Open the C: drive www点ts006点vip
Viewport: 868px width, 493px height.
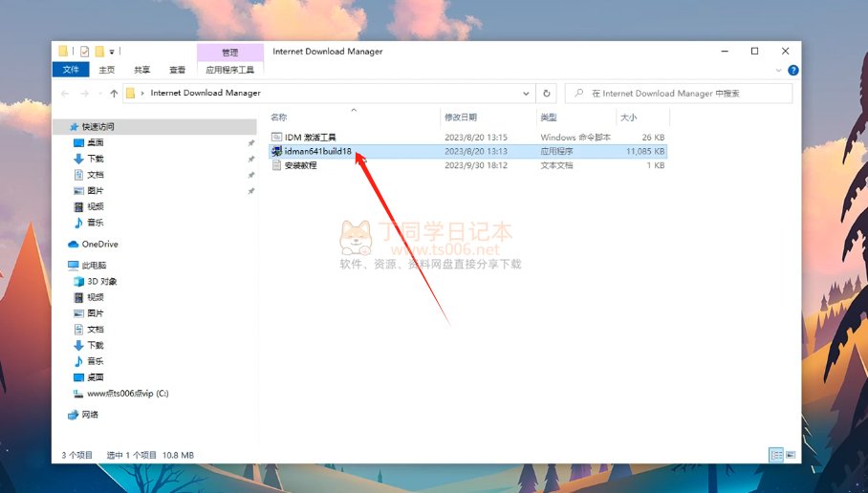[x=127, y=394]
